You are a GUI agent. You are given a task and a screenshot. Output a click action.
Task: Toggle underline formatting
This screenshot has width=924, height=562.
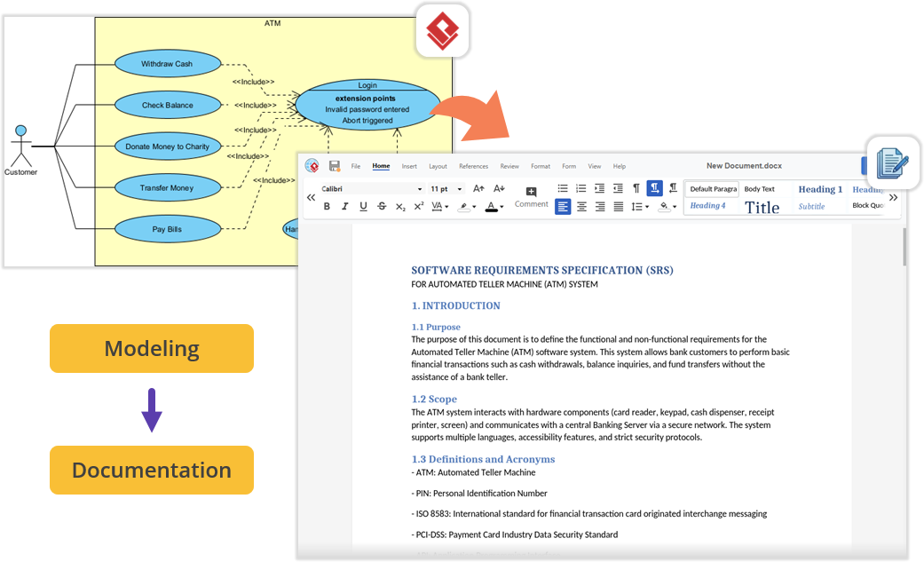[x=363, y=206]
